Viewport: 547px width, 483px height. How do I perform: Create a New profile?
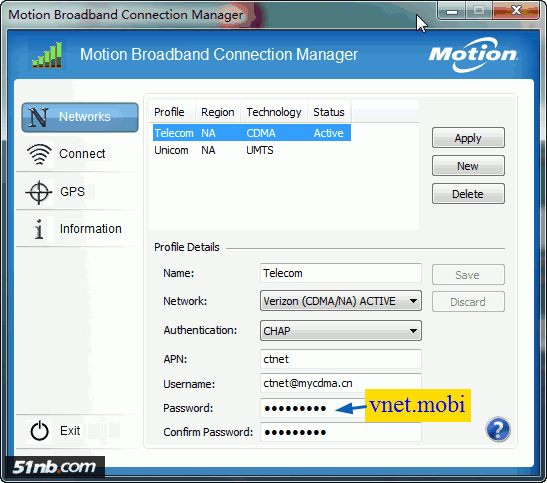click(x=468, y=166)
